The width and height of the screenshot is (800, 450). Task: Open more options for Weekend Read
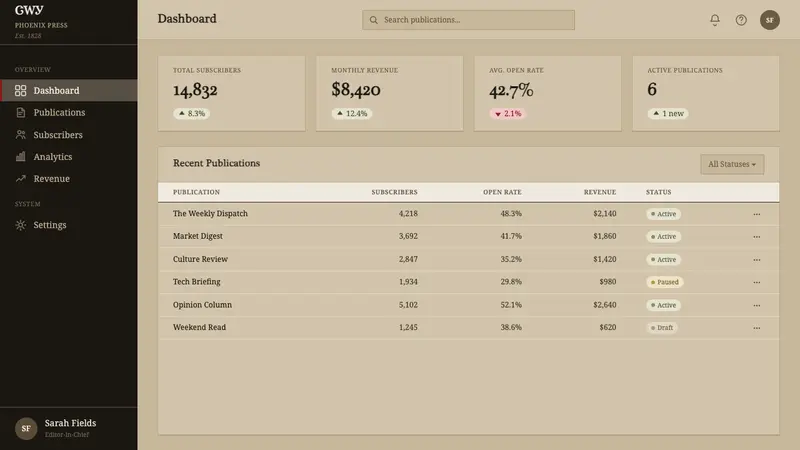(x=757, y=328)
